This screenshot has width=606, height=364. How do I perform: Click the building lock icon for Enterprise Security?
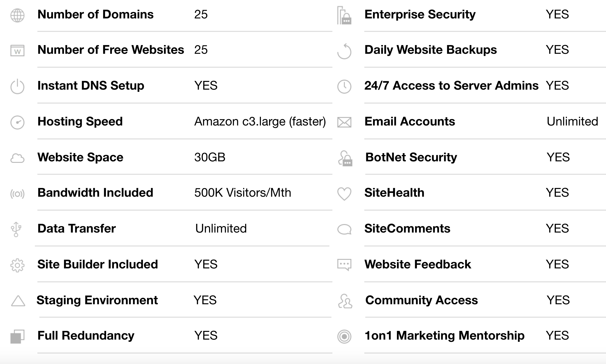(x=344, y=15)
